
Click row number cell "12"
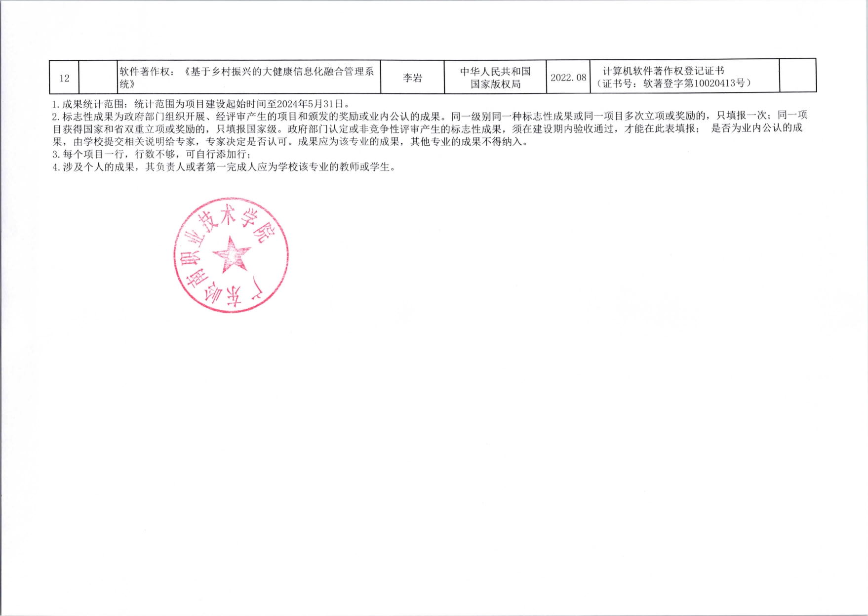(x=64, y=78)
